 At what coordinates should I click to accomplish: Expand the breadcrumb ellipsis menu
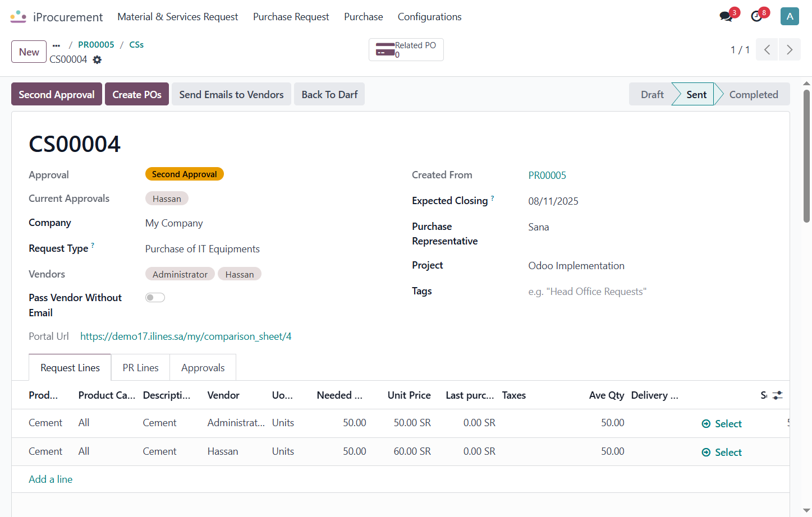point(56,45)
